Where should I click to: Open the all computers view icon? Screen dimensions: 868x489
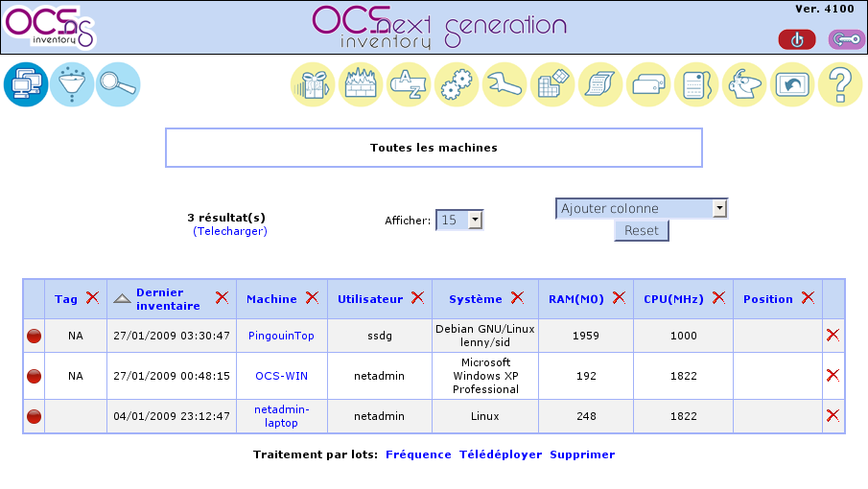tap(26, 84)
